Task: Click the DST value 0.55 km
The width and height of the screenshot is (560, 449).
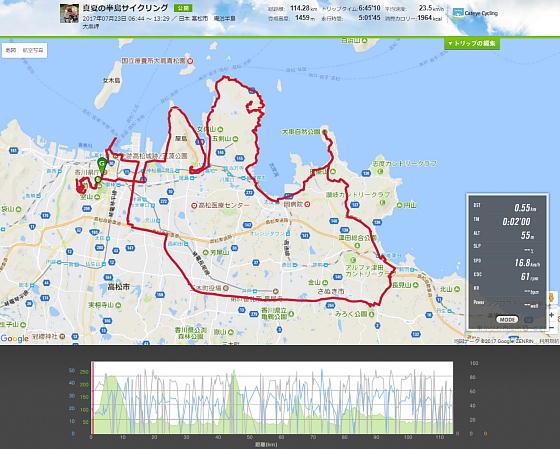Action: pyautogui.click(x=525, y=208)
